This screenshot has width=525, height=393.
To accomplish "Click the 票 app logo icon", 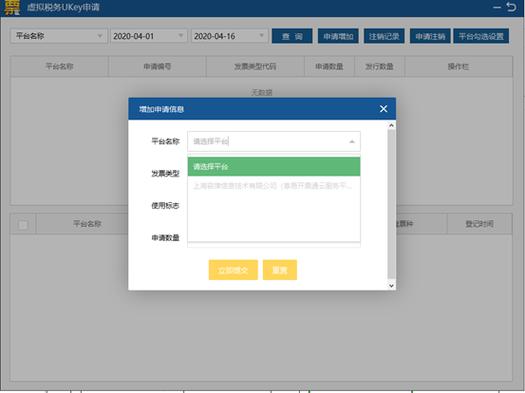I will (12, 7).
